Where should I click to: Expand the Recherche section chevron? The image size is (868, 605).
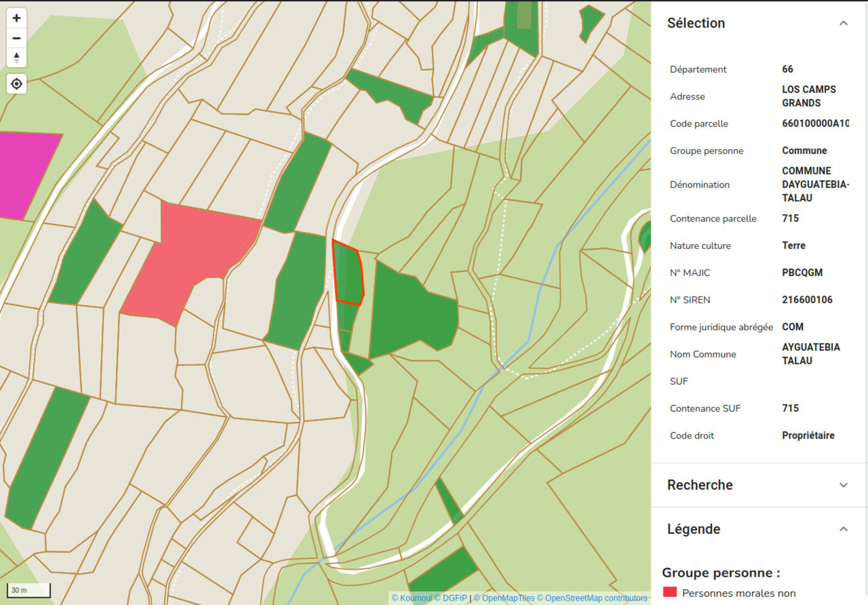[843, 485]
